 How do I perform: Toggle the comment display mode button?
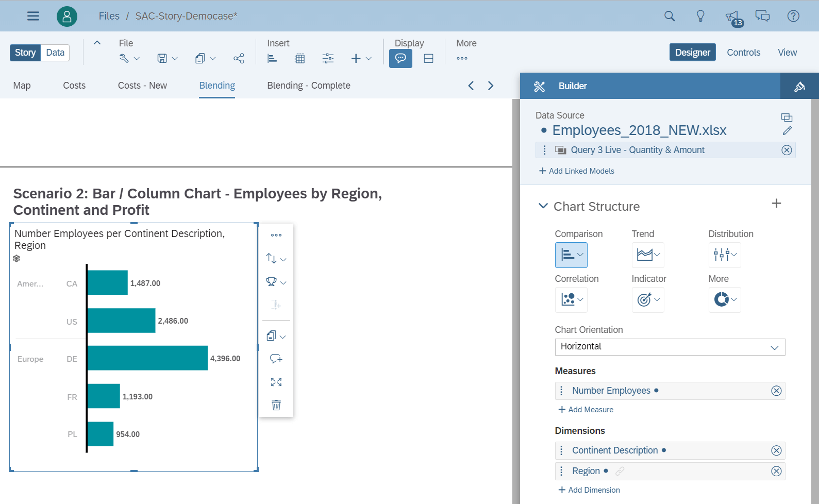click(x=400, y=58)
